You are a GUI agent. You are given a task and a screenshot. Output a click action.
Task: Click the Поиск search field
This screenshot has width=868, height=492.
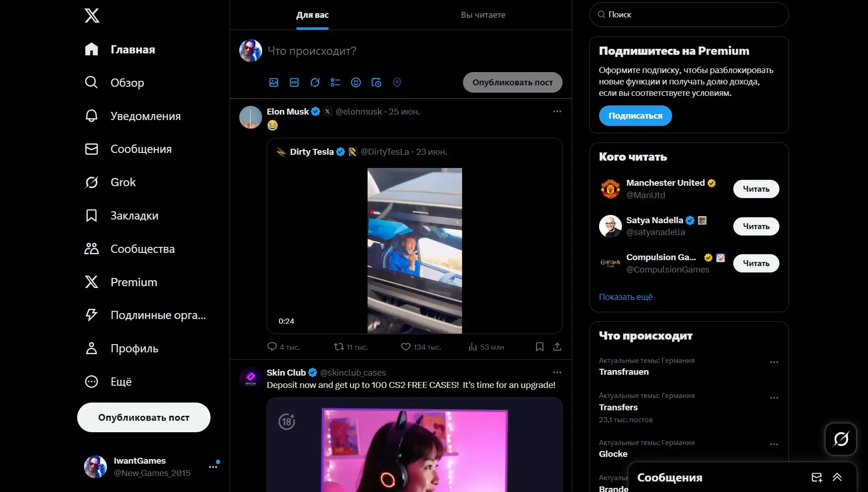[689, 15]
